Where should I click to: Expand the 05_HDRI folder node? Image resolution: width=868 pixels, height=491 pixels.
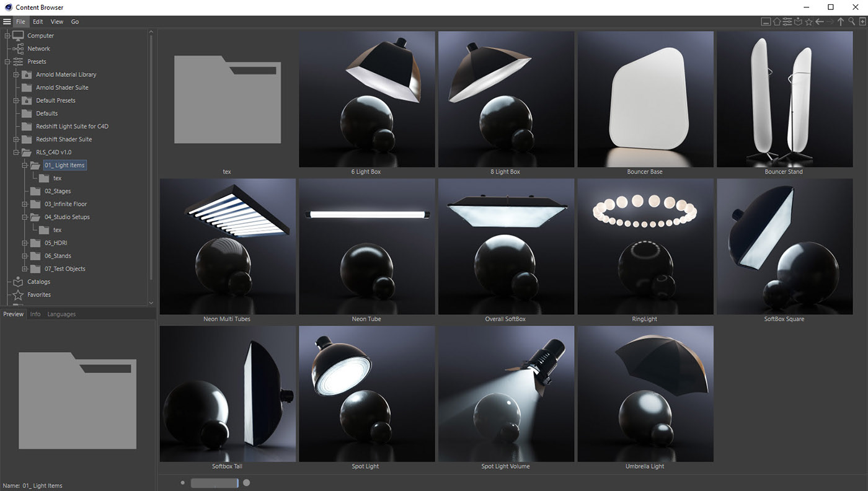click(25, 243)
